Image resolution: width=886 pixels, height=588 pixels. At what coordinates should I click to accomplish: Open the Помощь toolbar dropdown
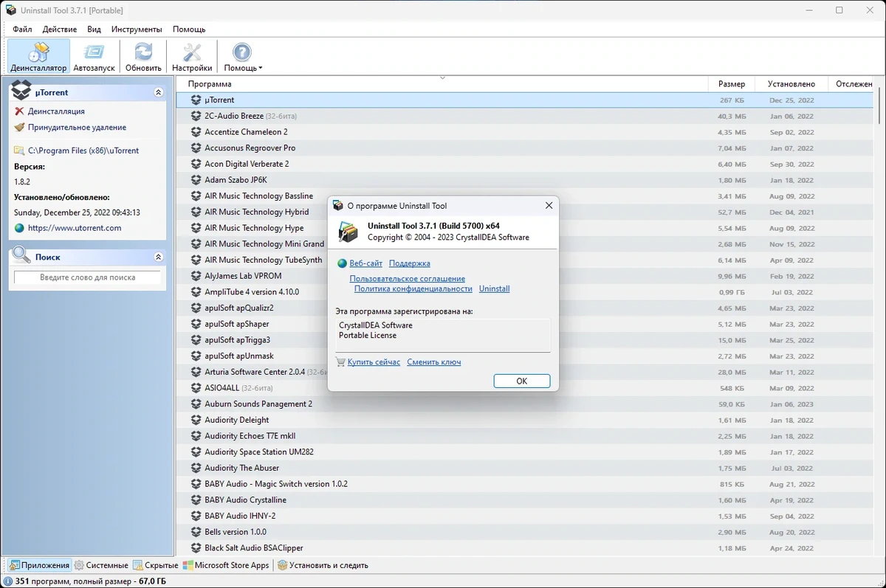(243, 56)
